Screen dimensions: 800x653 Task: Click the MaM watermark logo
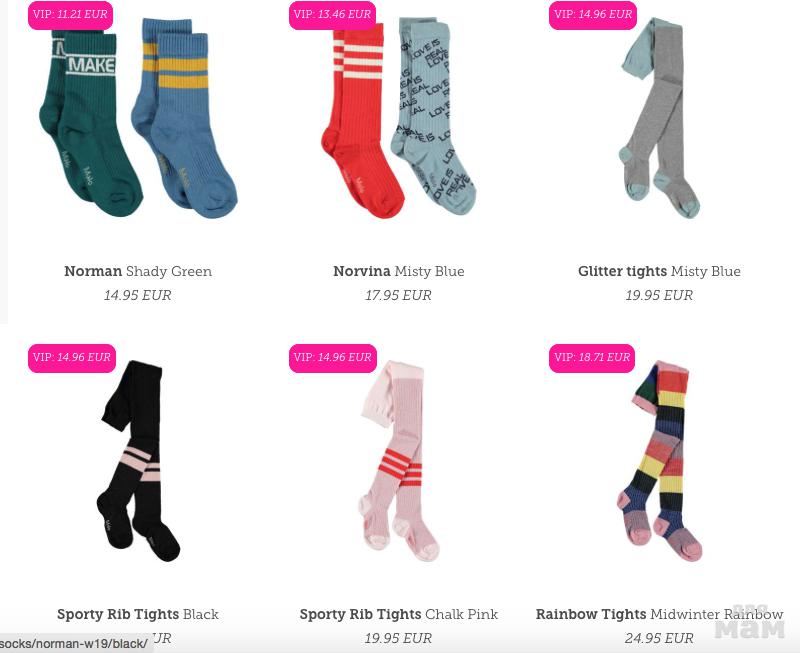750,623
